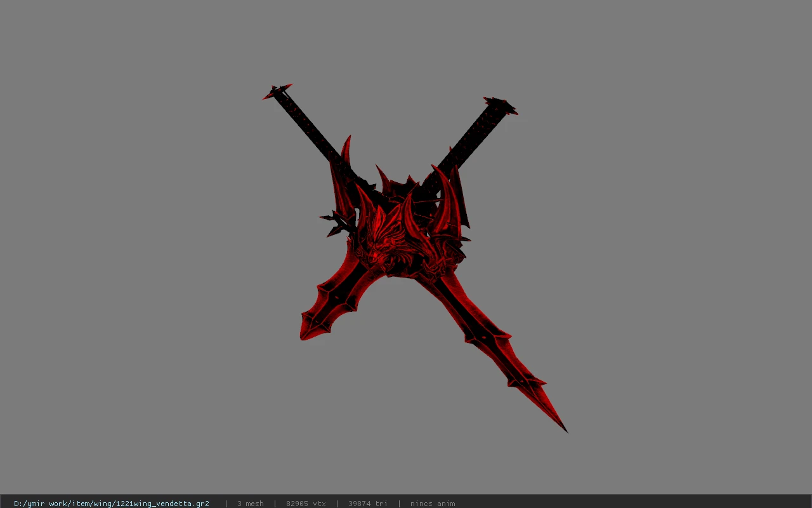This screenshot has height=508, width=812.
Task: Click the '82905 vtx' vertex count
Action: click(306, 504)
